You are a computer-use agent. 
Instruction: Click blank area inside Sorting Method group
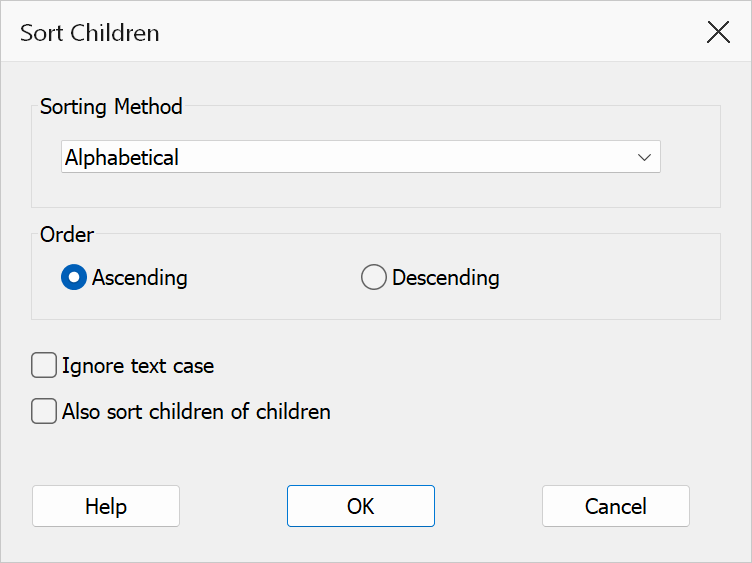(x=376, y=191)
